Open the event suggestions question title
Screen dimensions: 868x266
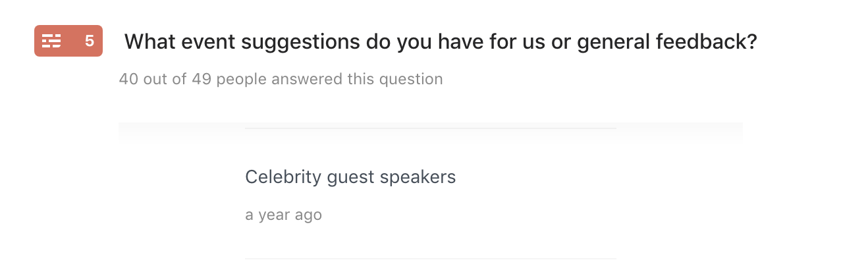(441, 42)
